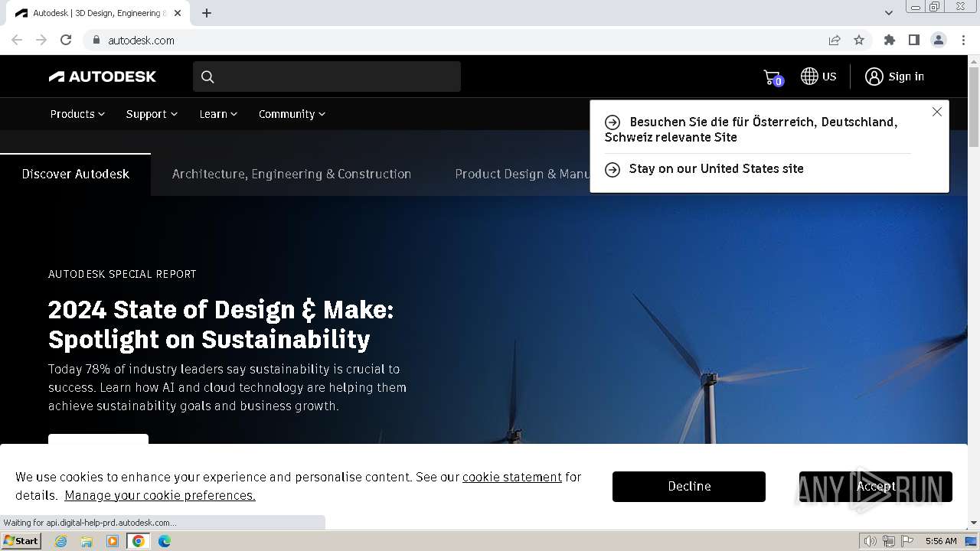Image resolution: width=980 pixels, height=551 pixels.
Task: Click the Autodesk browser tab title
Action: (100, 13)
